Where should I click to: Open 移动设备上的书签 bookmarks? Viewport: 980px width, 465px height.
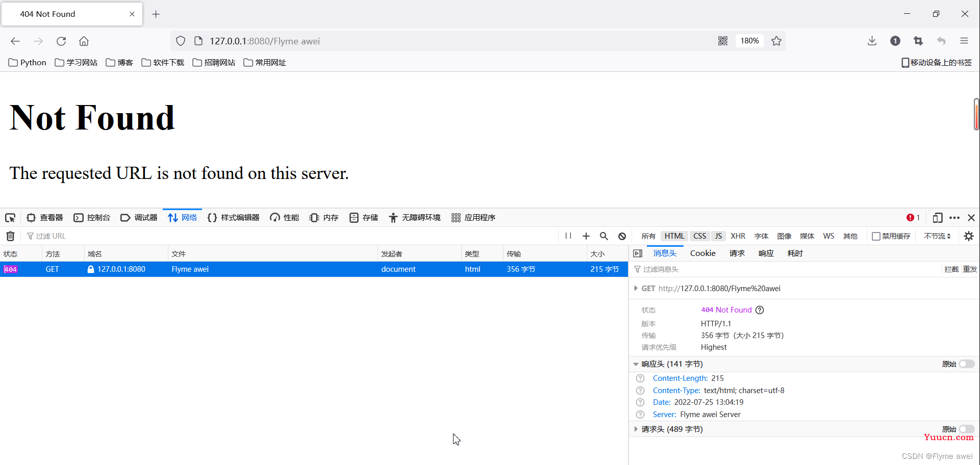[937, 62]
